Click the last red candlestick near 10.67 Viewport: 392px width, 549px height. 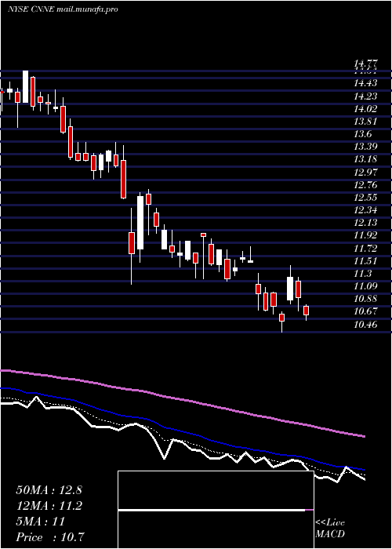pos(307,311)
